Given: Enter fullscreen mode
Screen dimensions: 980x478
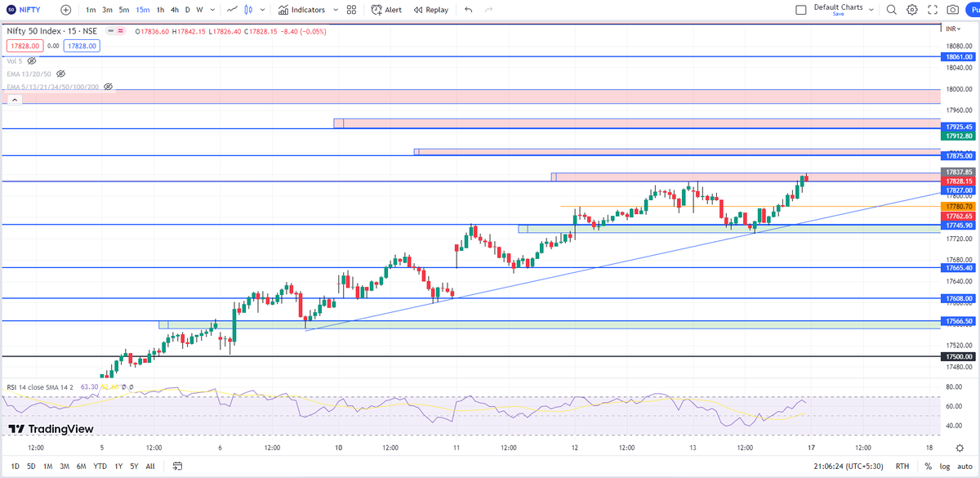Looking at the screenshot, I should tap(932, 10).
